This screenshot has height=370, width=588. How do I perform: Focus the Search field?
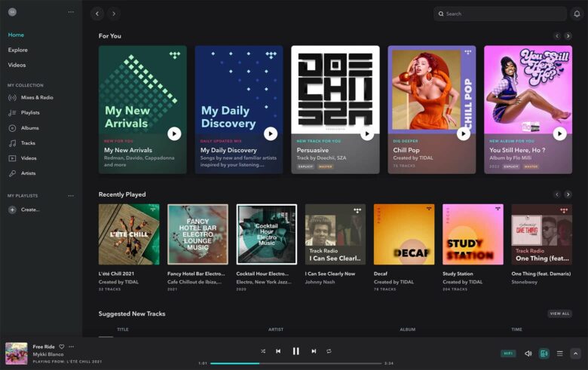point(500,14)
